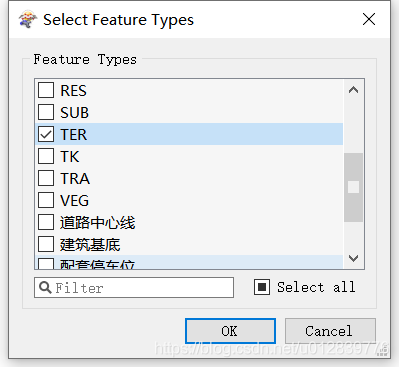Tick the VEG feature type checkbox
399x367 pixels.
pos(46,200)
